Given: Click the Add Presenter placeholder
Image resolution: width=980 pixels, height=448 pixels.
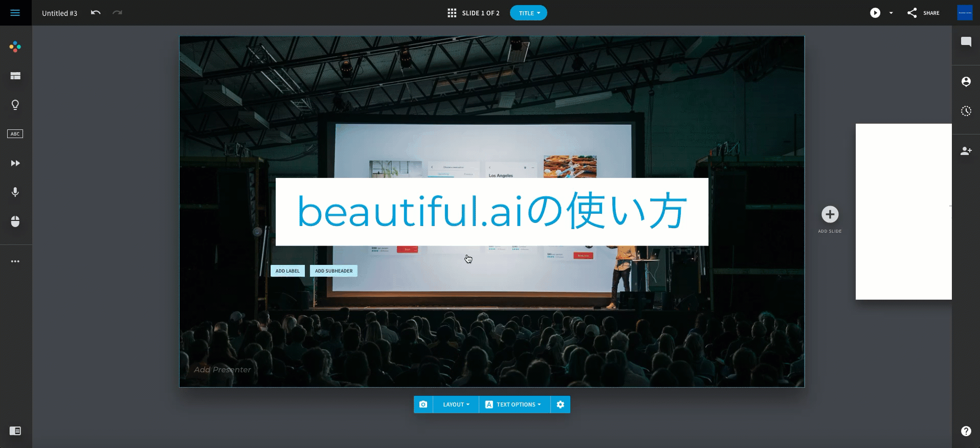Looking at the screenshot, I should pos(222,370).
